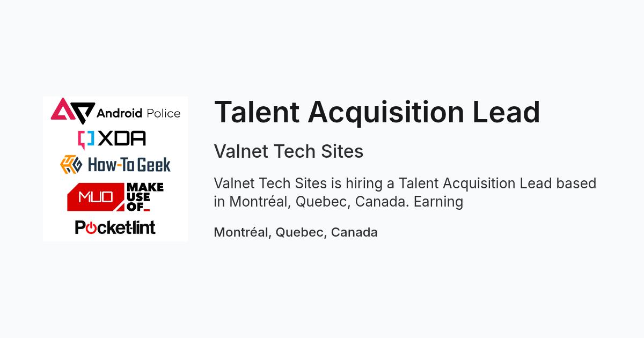Click the 'How-To Geek' wordmark text

tap(129, 164)
